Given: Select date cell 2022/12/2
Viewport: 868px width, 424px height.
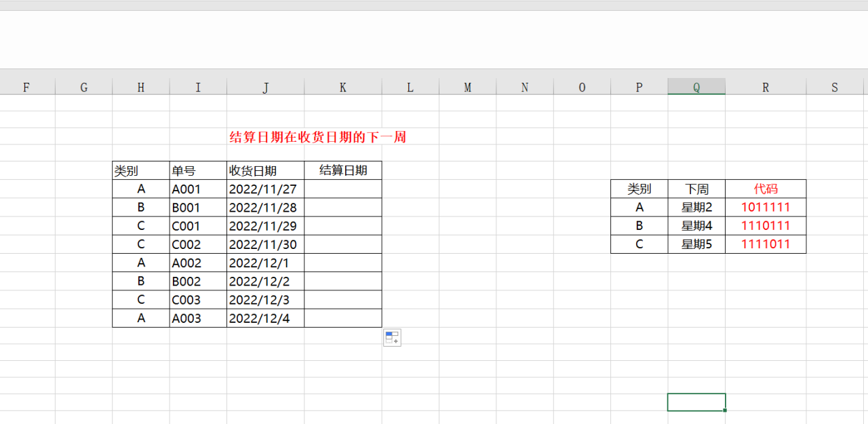Looking at the screenshot, I should coord(266,281).
